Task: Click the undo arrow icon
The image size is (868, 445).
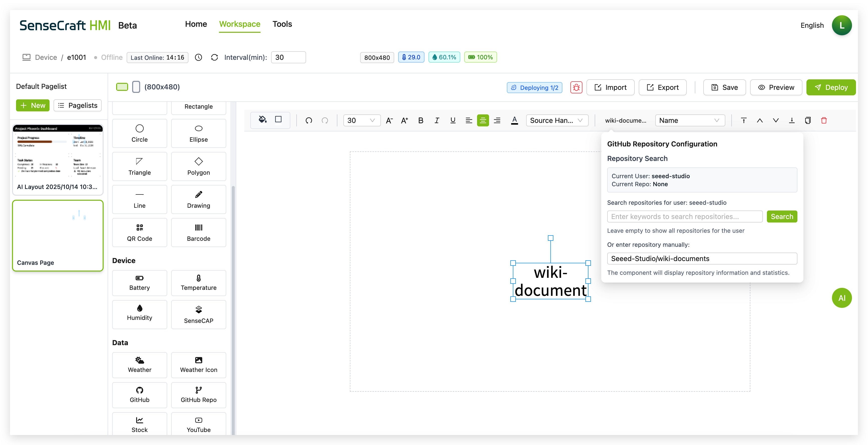Action: pos(309,121)
